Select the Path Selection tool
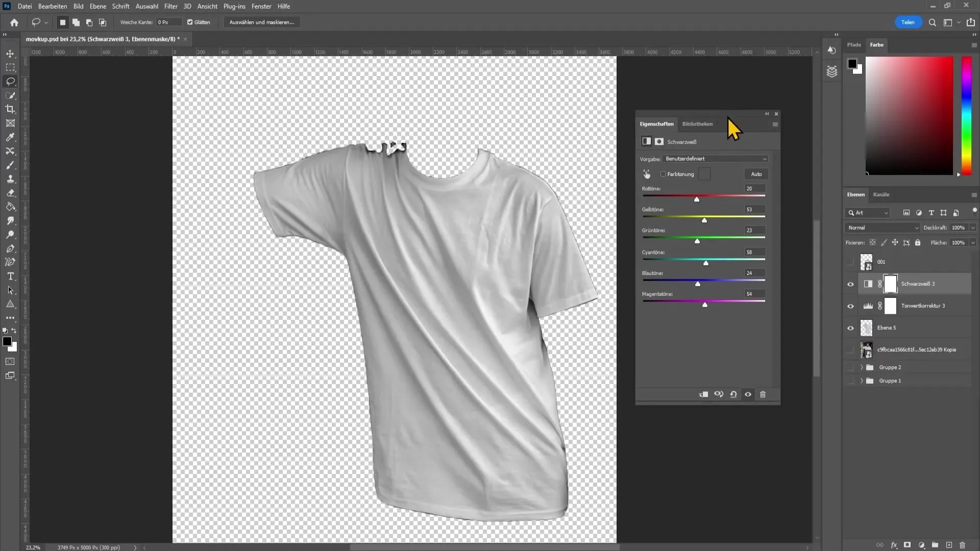Viewport: 980px width, 551px height. coord(10,290)
